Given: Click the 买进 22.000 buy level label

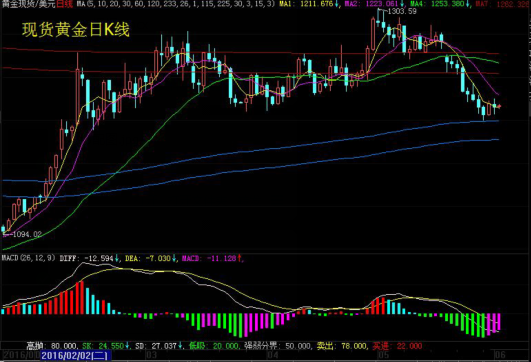Looking at the screenshot, I should point(397,346).
